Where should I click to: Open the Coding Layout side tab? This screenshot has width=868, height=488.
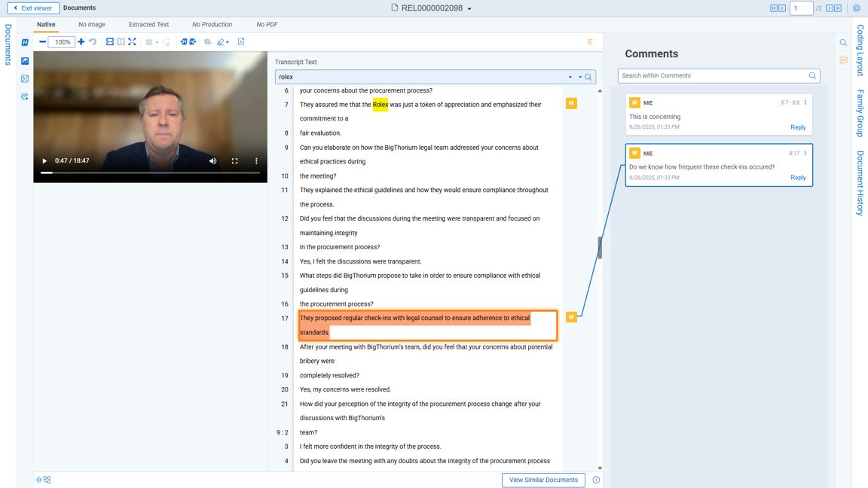coord(860,50)
